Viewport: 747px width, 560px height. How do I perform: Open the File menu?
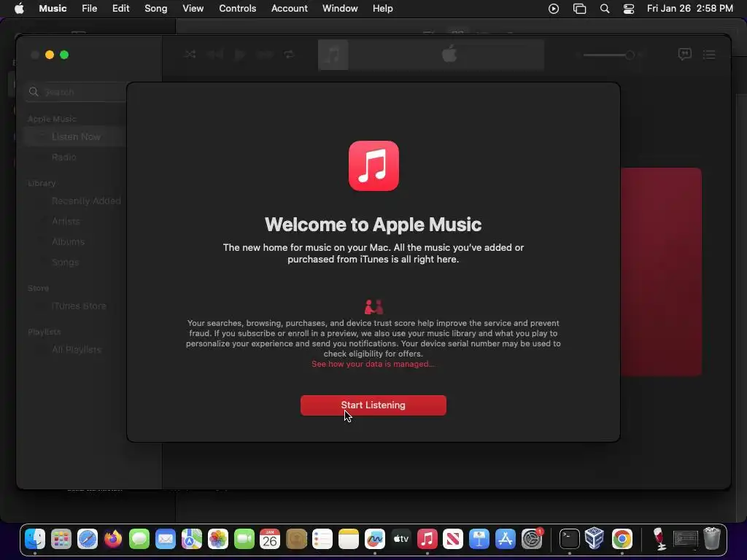(89, 8)
